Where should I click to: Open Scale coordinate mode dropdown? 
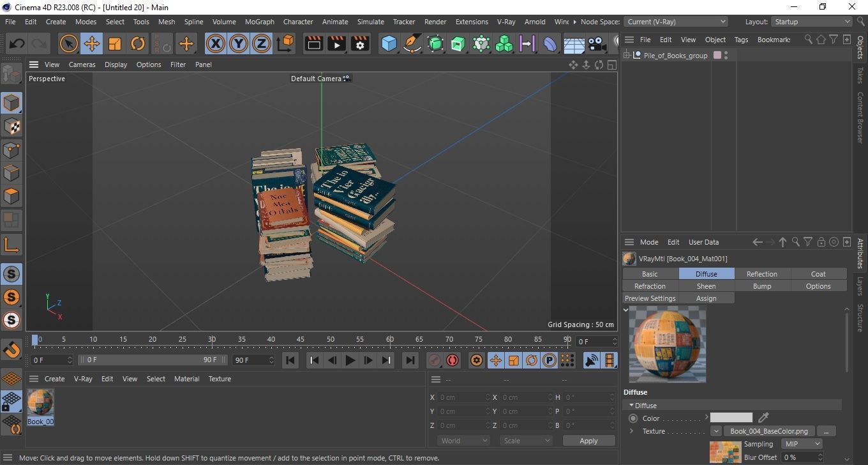(x=526, y=441)
